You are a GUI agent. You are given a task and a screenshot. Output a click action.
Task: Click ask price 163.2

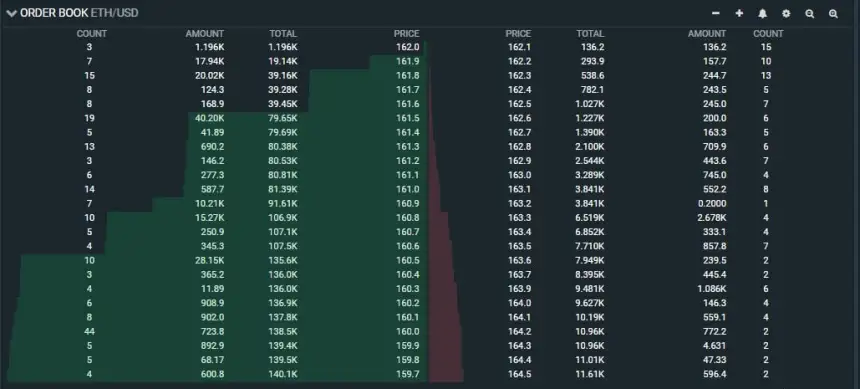coord(519,204)
